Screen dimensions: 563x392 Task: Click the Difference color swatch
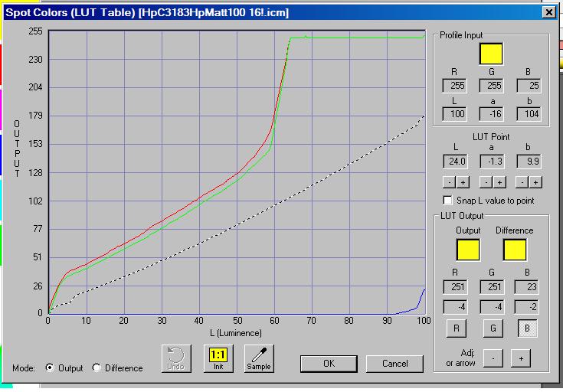click(515, 250)
